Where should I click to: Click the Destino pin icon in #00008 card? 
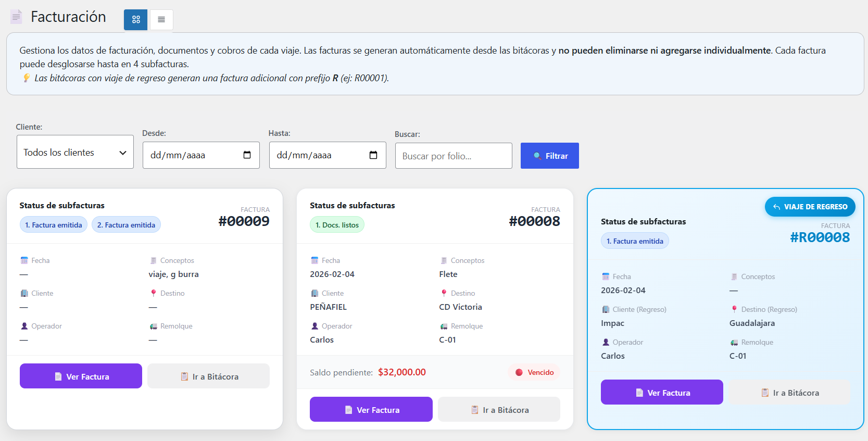click(444, 293)
